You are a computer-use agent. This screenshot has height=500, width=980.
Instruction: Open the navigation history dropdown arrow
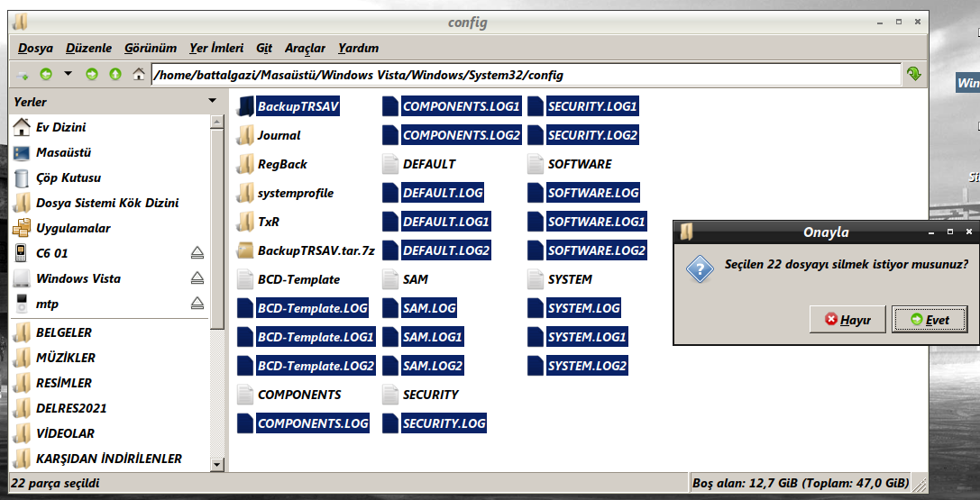(x=69, y=74)
